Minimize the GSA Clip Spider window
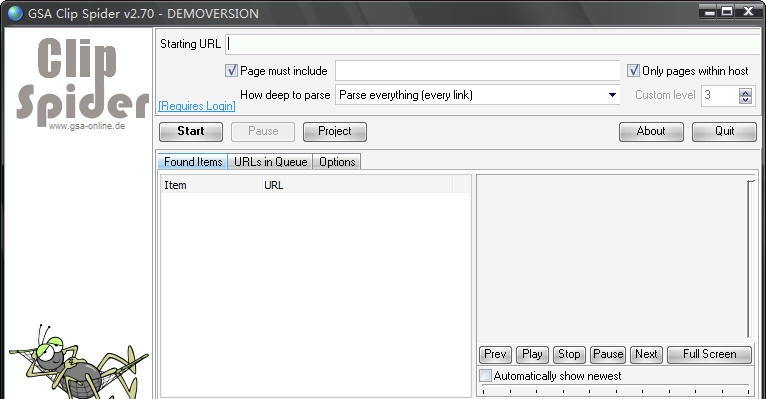Image resolution: width=766 pixels, height=399 pixels. (709, 11)
